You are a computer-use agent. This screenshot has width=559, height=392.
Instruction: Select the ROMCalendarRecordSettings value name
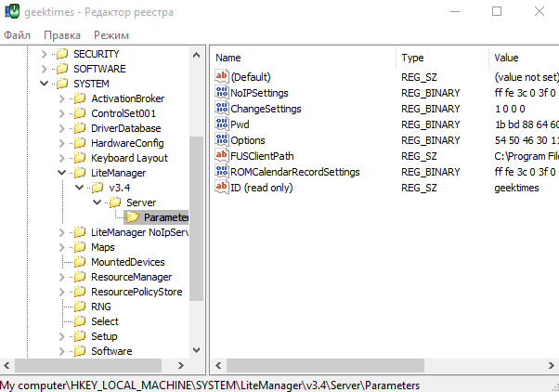click(x=295, y=172)
